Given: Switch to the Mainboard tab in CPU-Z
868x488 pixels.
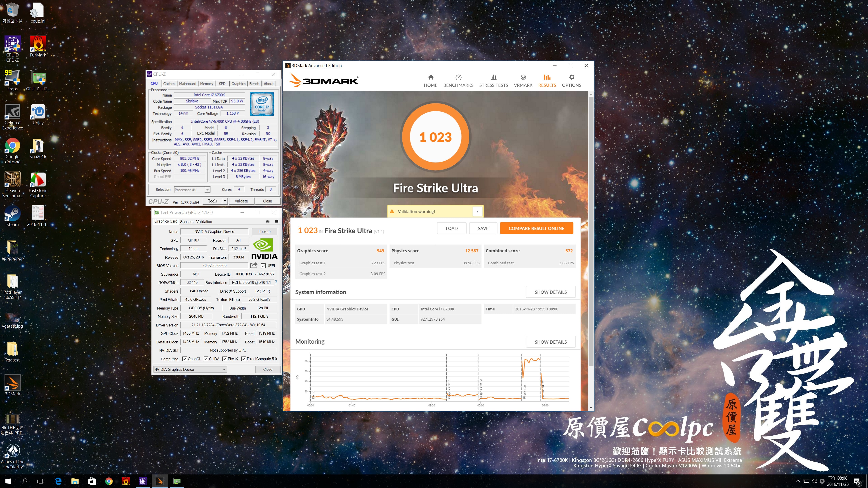Looking at the screenshot, I should [187, 84].
